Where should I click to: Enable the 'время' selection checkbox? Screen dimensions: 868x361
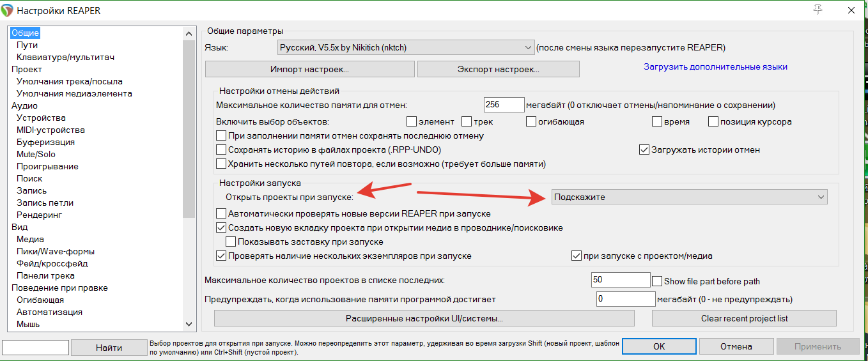657,121
